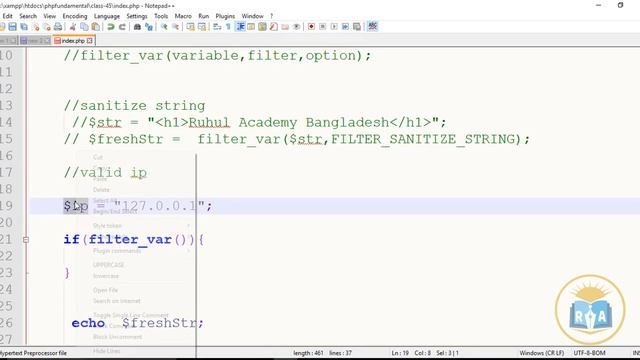Click the '//valid ip' comment line
Image resolution: width=640 pixels, height=360 pixels.
pos(105,173)
